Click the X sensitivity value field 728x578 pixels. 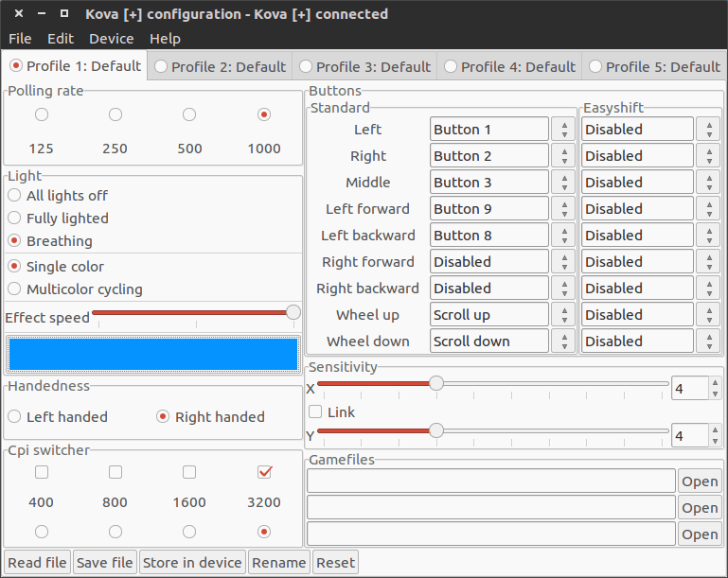(x=690, y=388)
